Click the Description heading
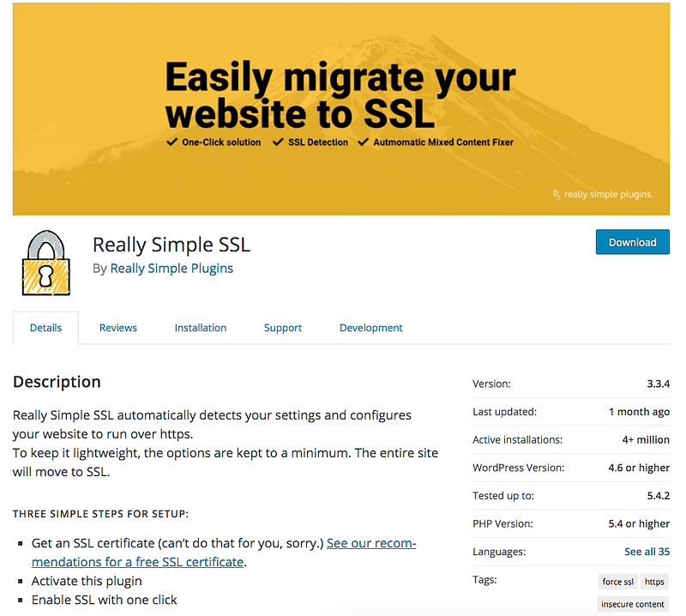The height and width of the screenshot is (616, 686). (57, 382)
